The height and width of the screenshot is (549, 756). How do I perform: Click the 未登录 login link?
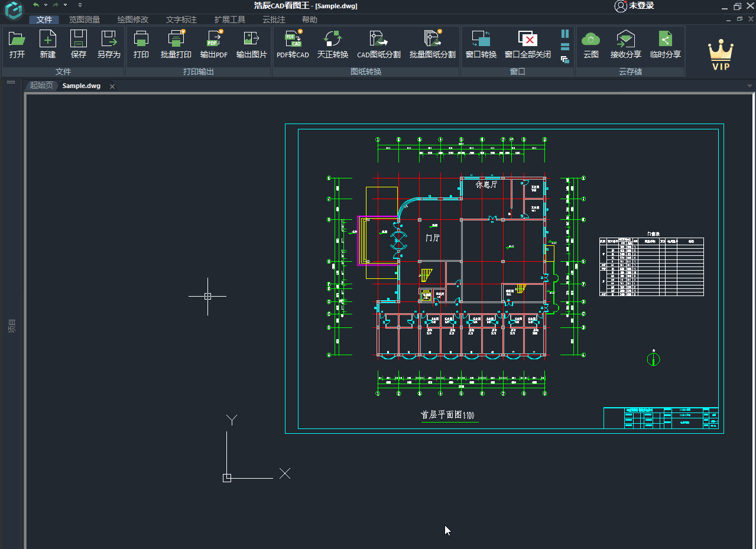(635, 6)
